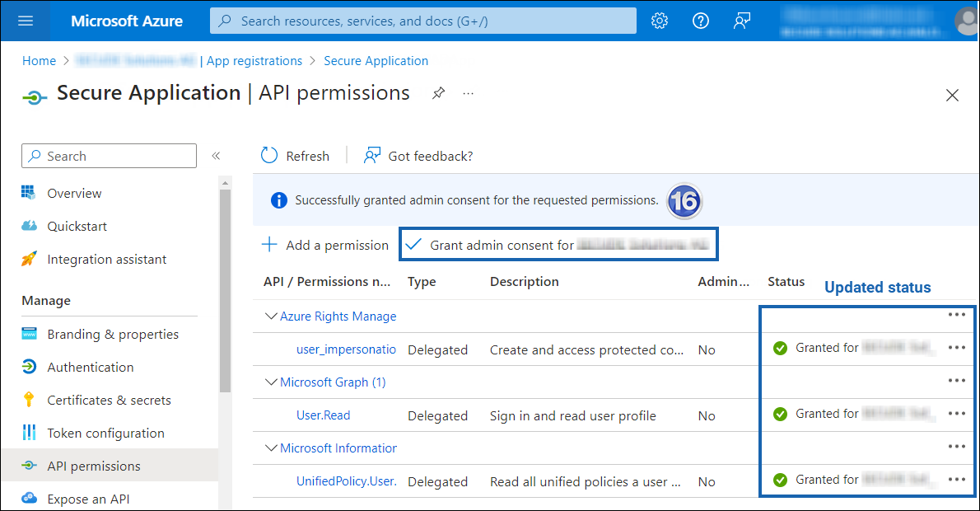Click the Refresh icon on the toolbar
The width and height of the screenshot is (980, 511).
[269, 155]
